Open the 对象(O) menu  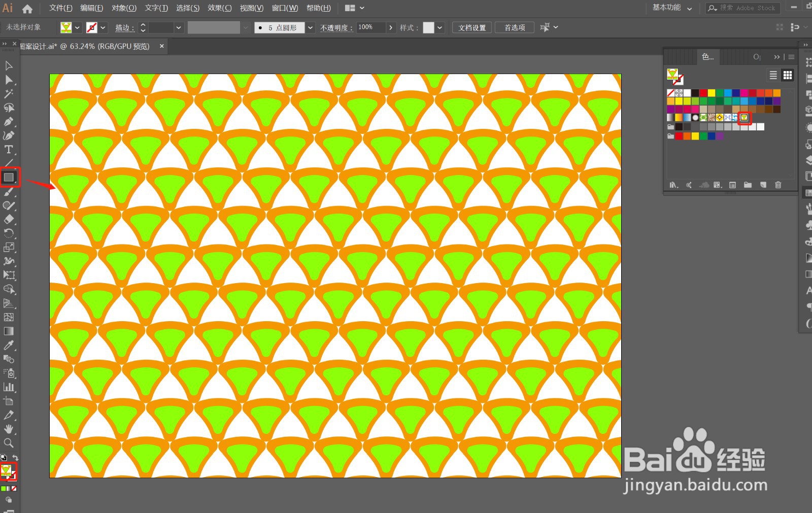124,8
